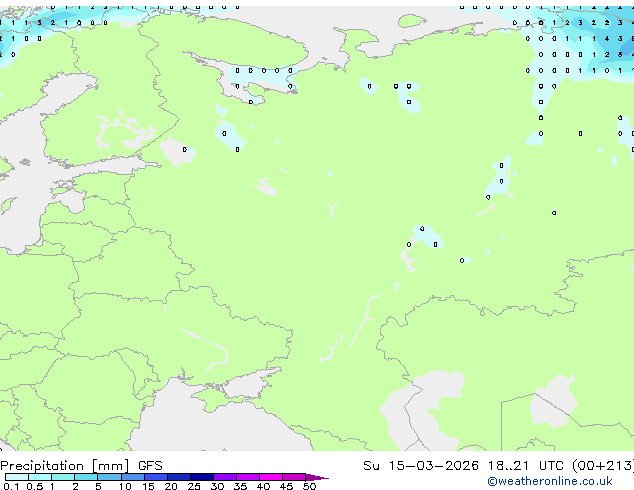Click the "18..21 UTC" time text
This screenshot has width=634, height=490.
tap(527, 466)
